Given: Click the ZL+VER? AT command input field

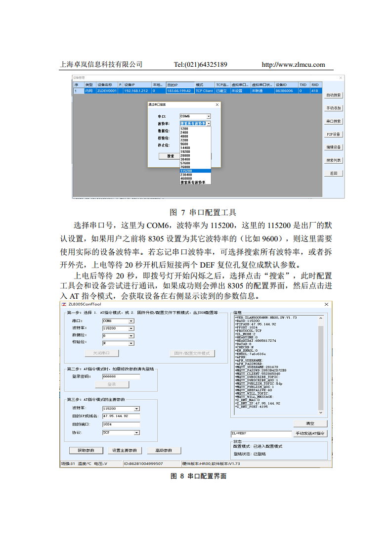Looking at the screenshot, I should [x=261, y=434].
